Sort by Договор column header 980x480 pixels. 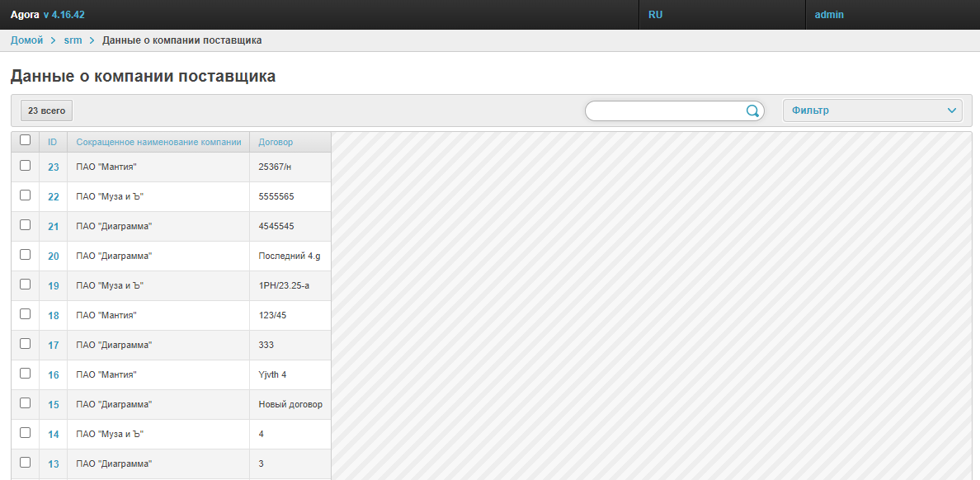pos(276,142)
